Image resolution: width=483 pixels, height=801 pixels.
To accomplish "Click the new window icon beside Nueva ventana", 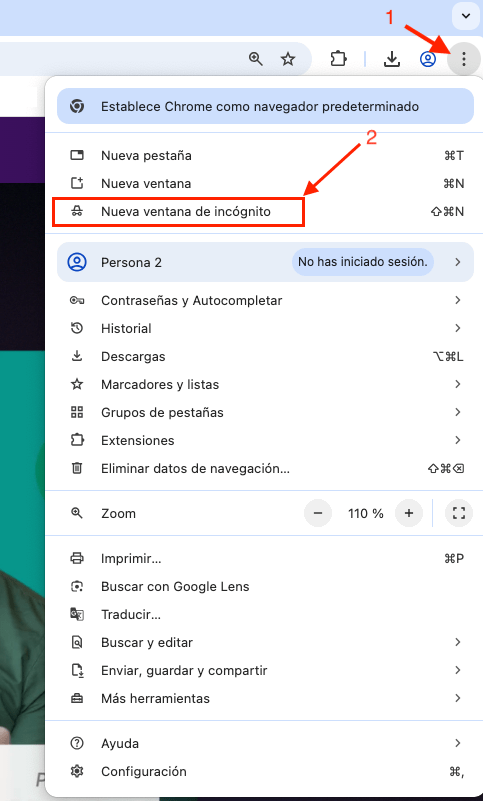I will tap(77, 183).
